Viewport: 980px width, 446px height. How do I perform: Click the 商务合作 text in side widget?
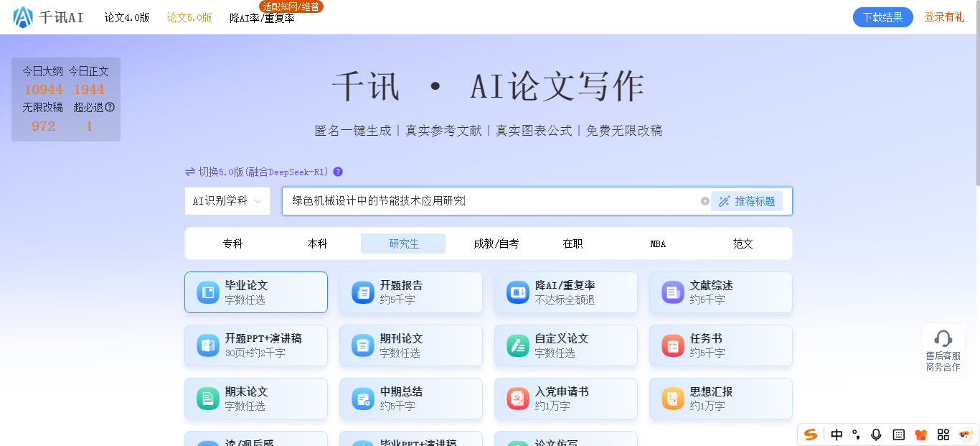click(943, 367)
